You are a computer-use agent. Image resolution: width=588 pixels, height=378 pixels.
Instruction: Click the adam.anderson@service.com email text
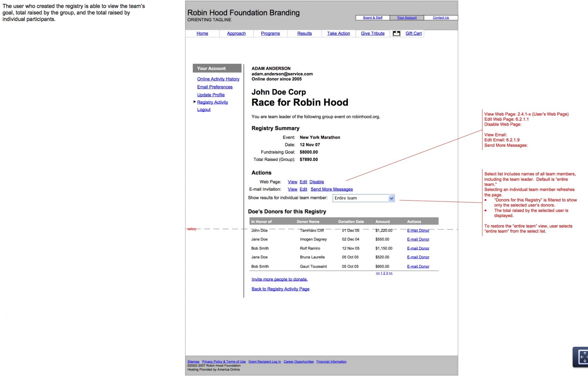click(282, 74)
